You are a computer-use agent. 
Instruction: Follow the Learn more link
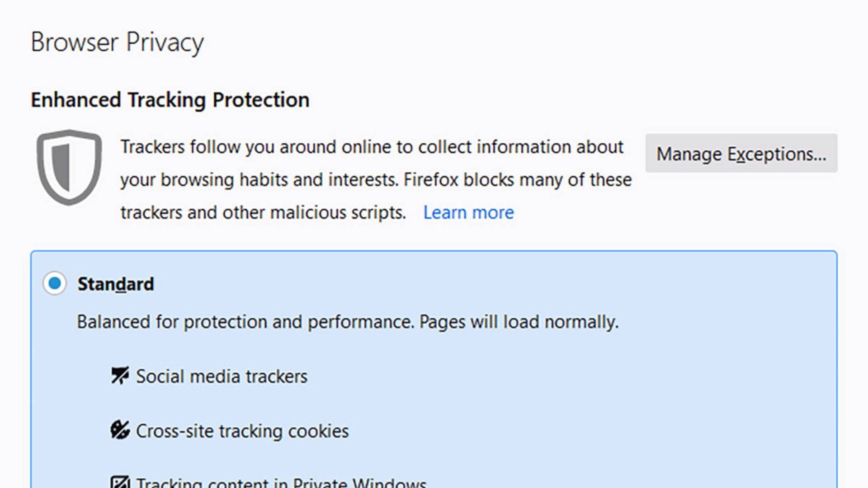point(468,212)
